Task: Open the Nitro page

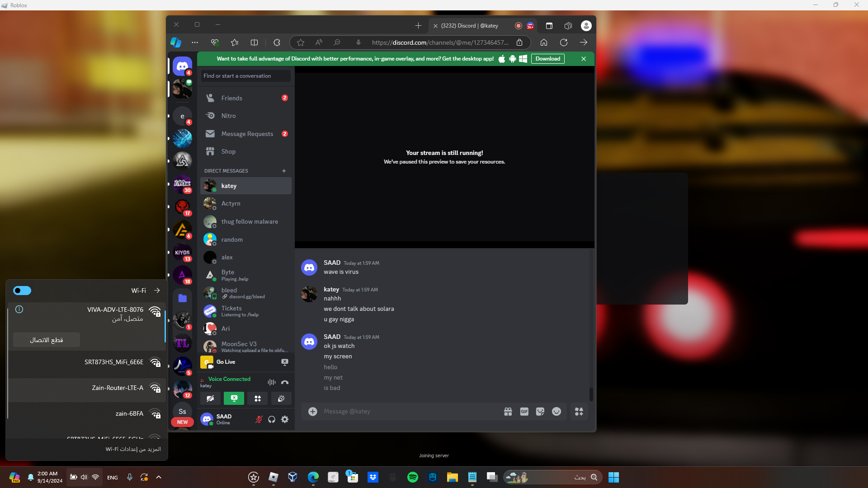Action: point(246,116)
